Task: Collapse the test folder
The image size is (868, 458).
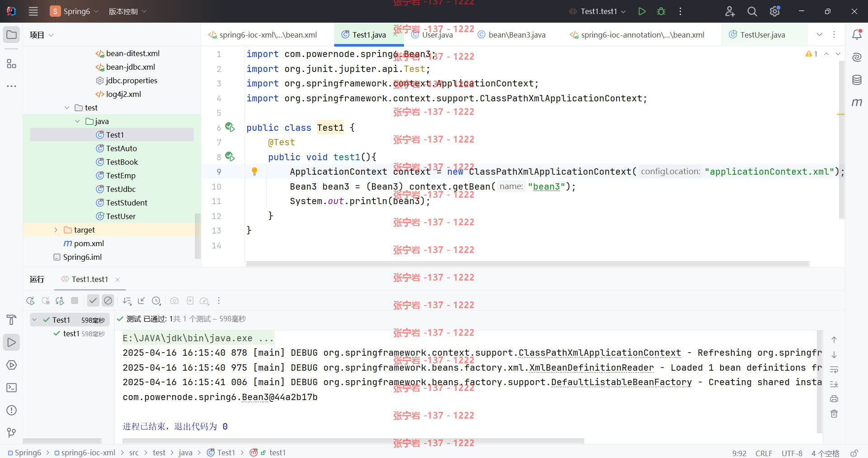Action: [x=67, y=108]
